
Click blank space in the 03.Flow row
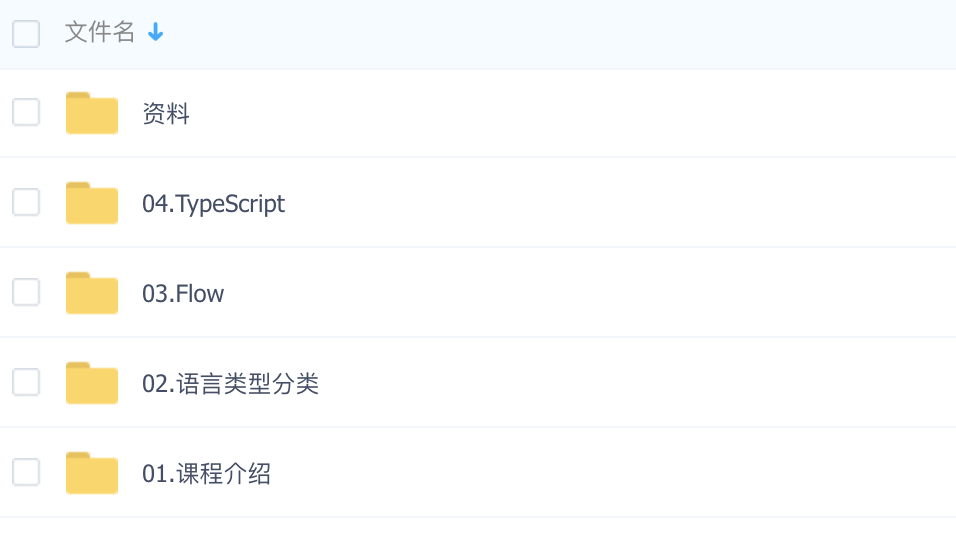pyautogui.click(x=585, y=293)
